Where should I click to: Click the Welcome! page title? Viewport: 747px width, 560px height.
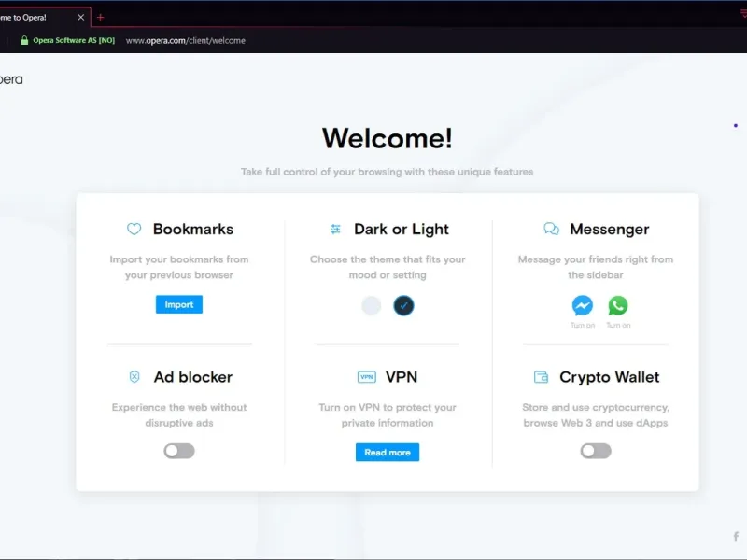[388, 138]
